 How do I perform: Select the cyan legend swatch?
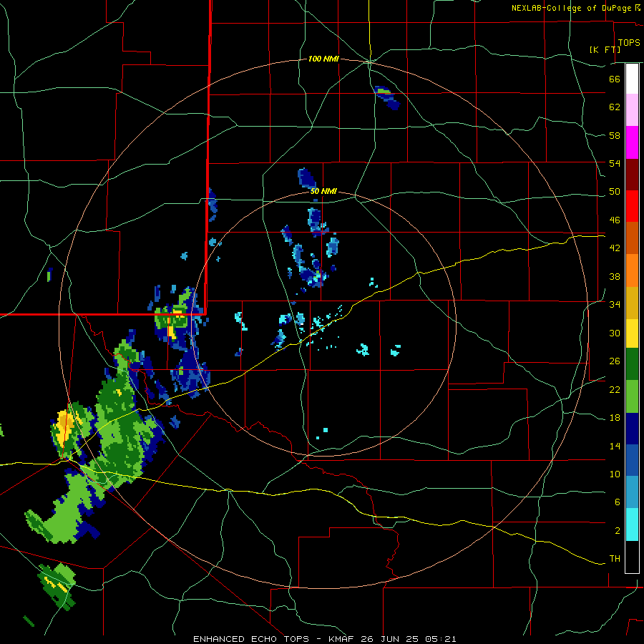[x=632, y=525]
